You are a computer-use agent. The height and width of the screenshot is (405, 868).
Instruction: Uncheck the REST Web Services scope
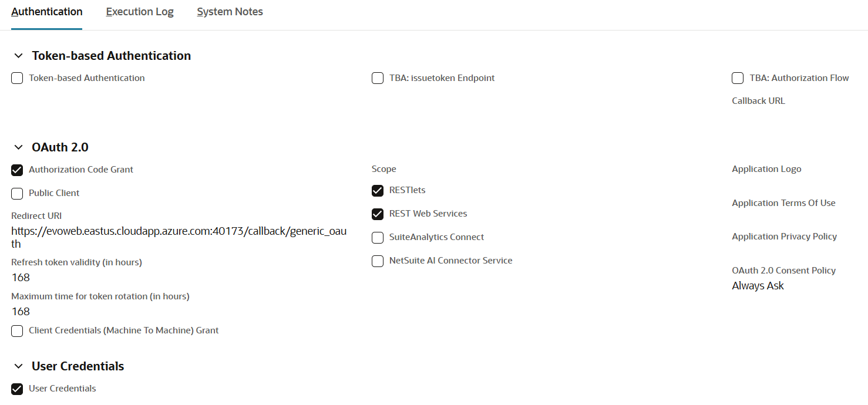[x=378, y=214]
